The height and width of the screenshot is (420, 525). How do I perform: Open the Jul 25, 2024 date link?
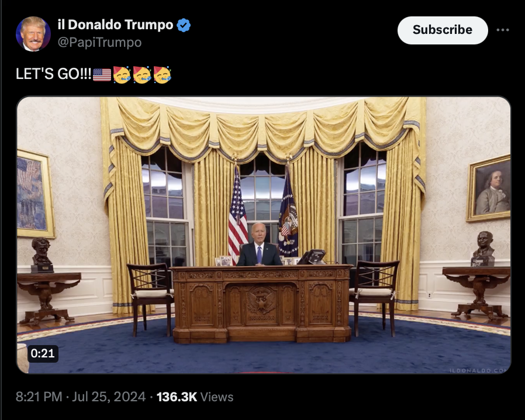pyautogui.click(x=109, y=397)
